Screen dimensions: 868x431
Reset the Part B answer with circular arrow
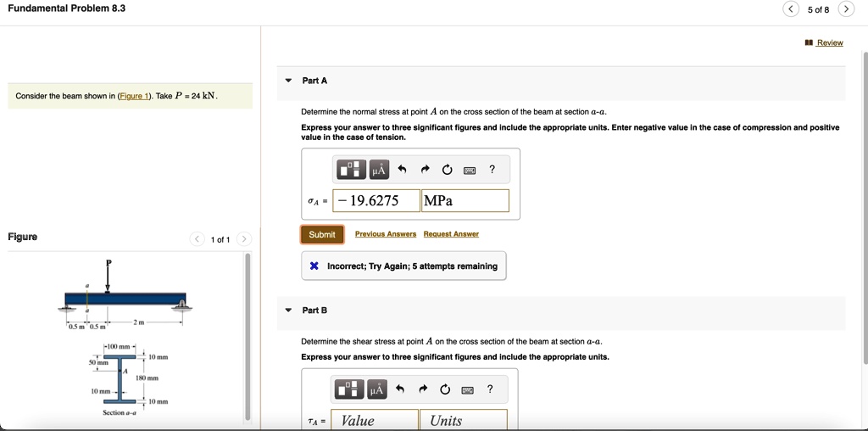(x=447, y=389)
